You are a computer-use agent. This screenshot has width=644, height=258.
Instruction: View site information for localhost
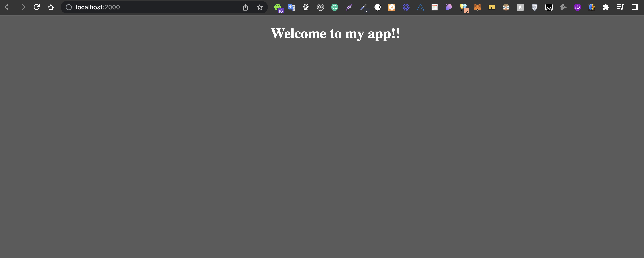click(69, 7)
